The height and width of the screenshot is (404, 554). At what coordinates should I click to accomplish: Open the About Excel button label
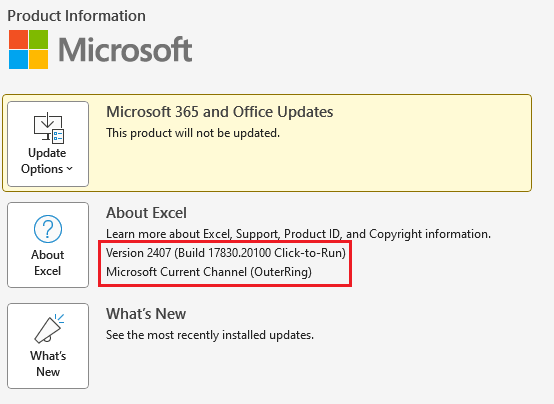tap(48, 263)
